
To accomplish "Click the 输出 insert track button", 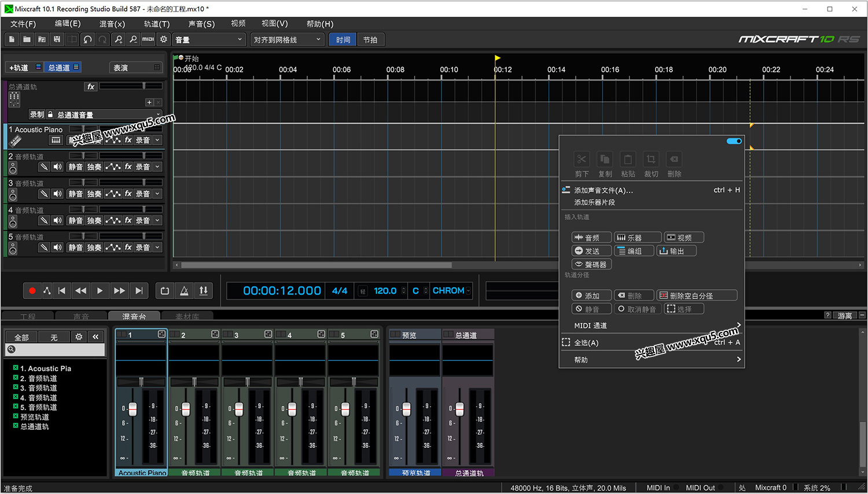I will 676,251.
